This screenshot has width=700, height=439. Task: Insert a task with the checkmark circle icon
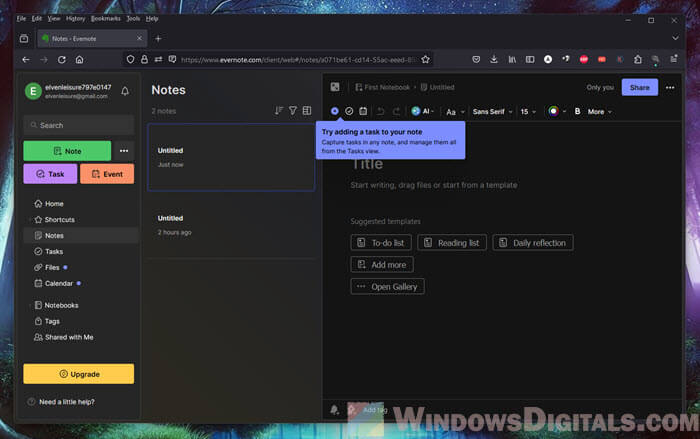point(349,111)
